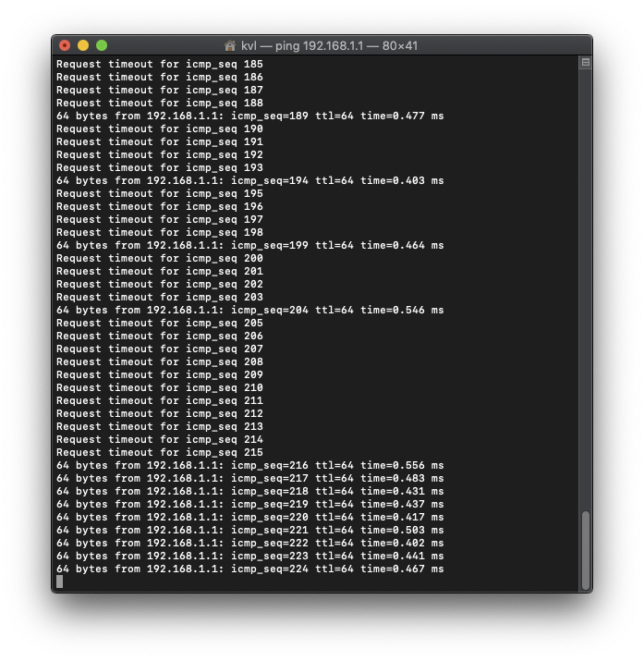Click the line 'Request timeout for icmp_seq 185'
644x661 pixels.
coord(160,64)
